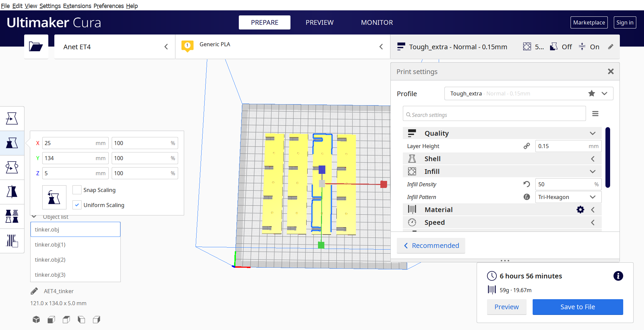Open Material settings gear icon
Viewport: 644px width, 330px height.
pyautogui.click(x=580, y=210)
